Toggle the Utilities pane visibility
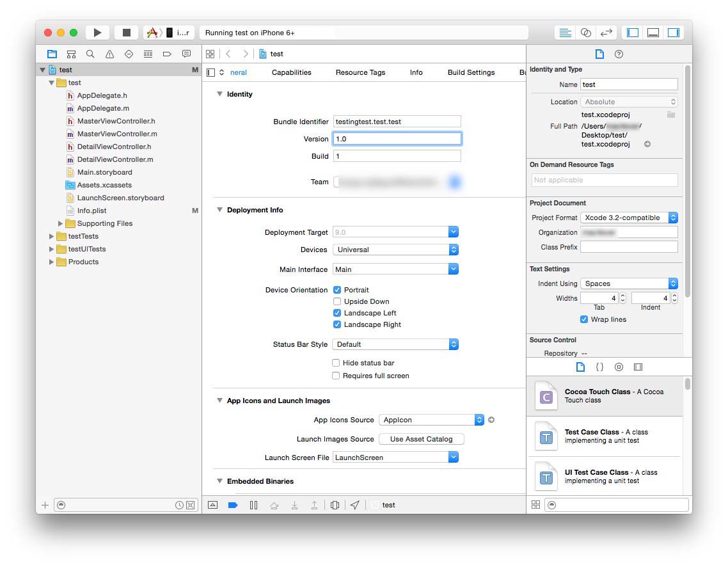This screenshot has height=565, width=728. point(673,33)
